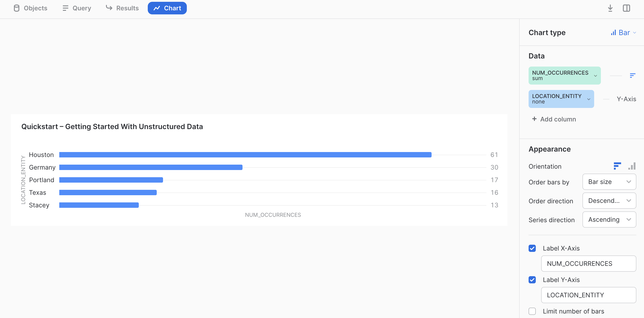Open the Order bars by dropdown
This screenshot has height=318, width=644.
point(609,182)
